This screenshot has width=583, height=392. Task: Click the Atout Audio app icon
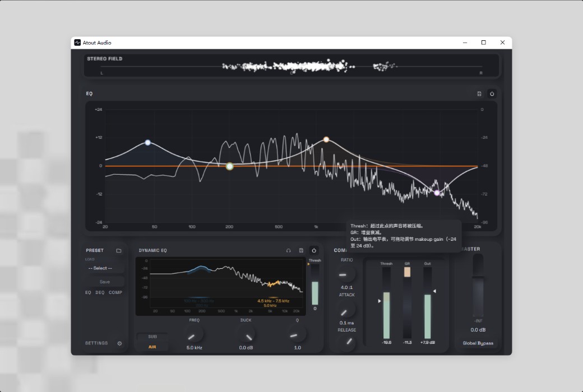click(77, 43)
